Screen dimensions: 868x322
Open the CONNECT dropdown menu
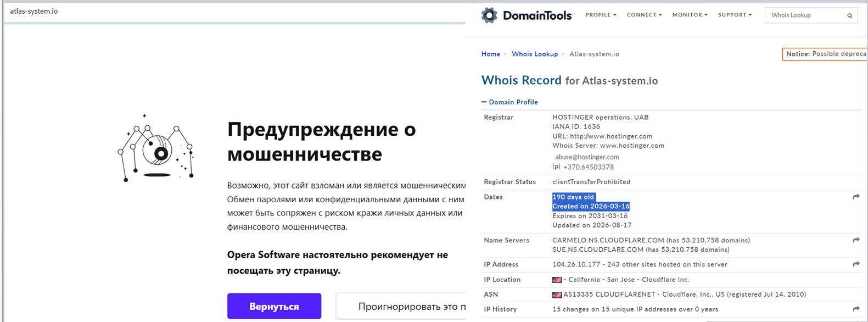[644, 15]
